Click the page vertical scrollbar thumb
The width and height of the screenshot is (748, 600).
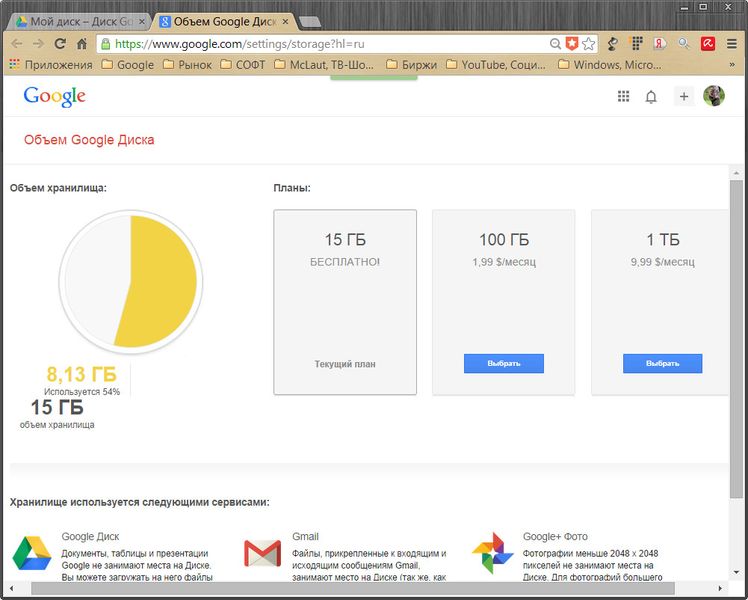point(736,339)
